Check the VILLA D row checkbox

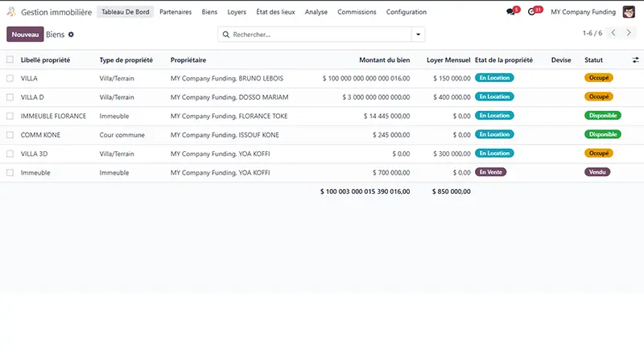pos(10,97)
